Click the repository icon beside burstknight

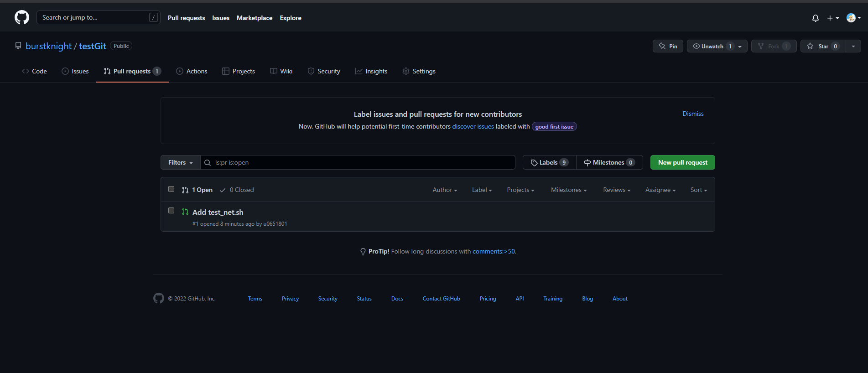18,46
